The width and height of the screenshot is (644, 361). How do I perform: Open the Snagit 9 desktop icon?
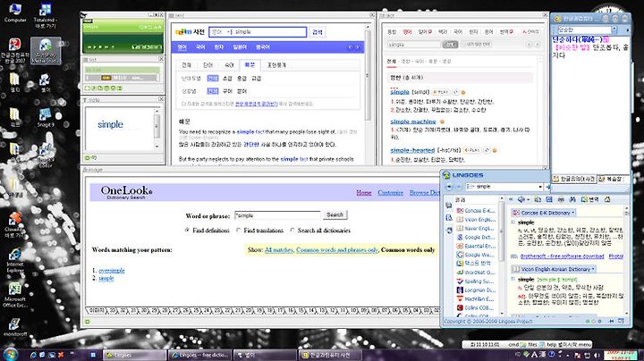tap(46, 117)
